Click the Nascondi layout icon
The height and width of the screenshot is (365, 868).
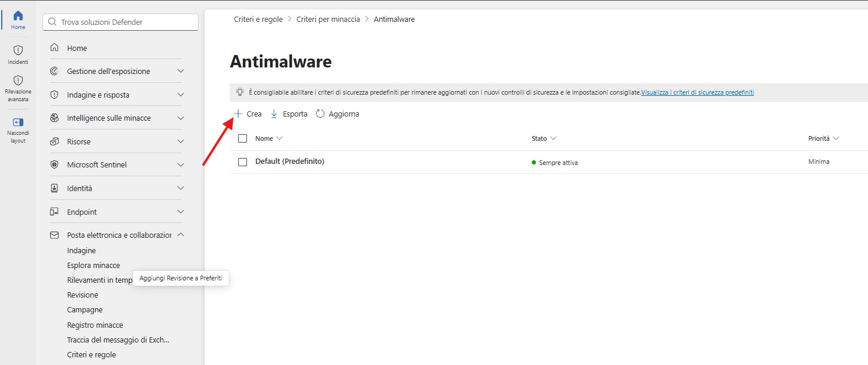(18, 122)
